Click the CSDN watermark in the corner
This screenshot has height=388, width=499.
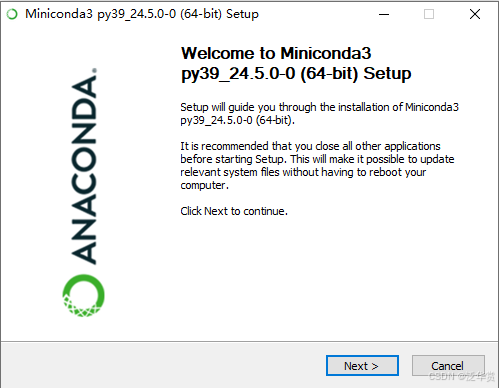pyautogui.click(x=462, y=377)
